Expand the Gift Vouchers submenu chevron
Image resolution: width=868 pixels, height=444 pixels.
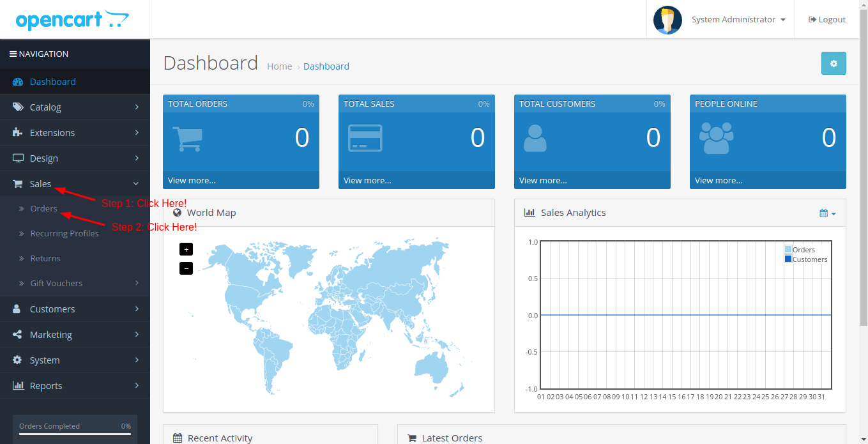pos(137,283)
